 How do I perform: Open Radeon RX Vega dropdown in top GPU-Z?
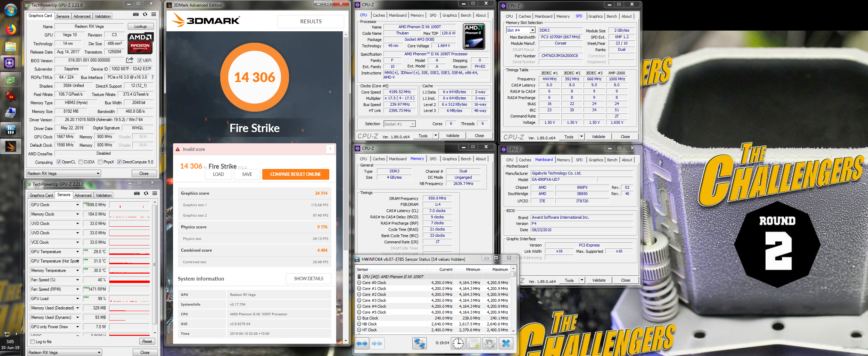tap(64, 173)
